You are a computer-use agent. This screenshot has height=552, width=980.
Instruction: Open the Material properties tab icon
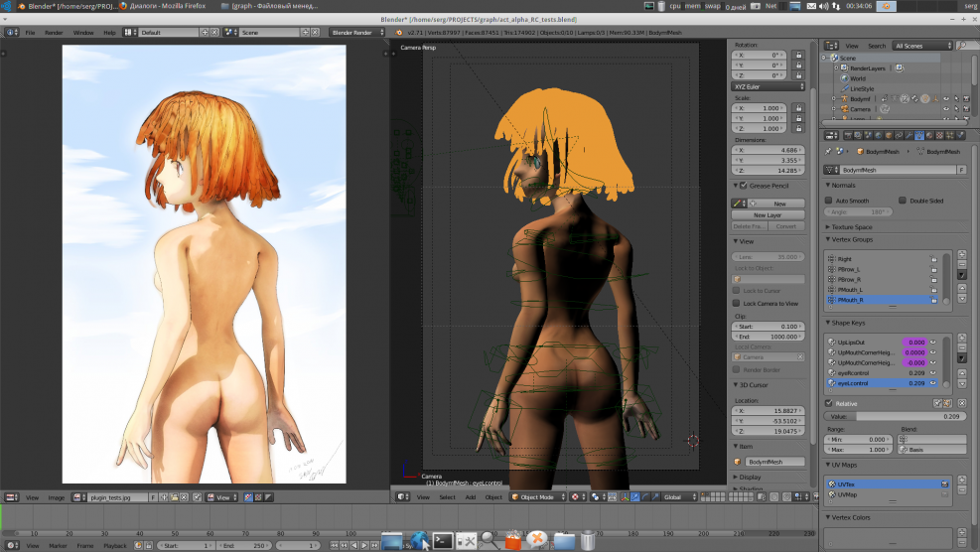click(x=929, y=135)
